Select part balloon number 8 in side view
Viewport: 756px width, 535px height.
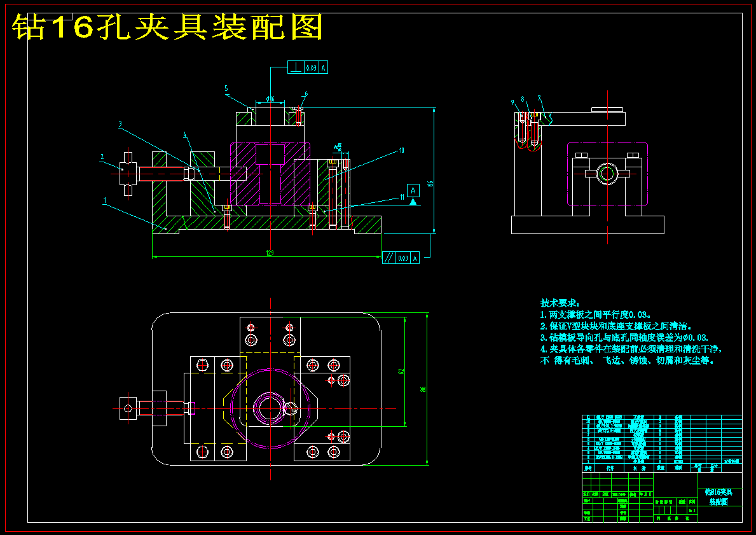point(523,99)
